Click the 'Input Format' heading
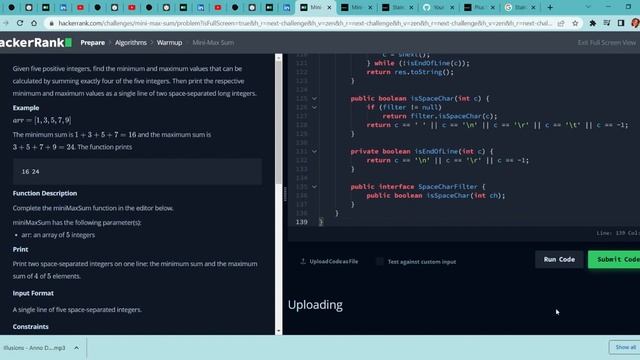 point(33,293)
